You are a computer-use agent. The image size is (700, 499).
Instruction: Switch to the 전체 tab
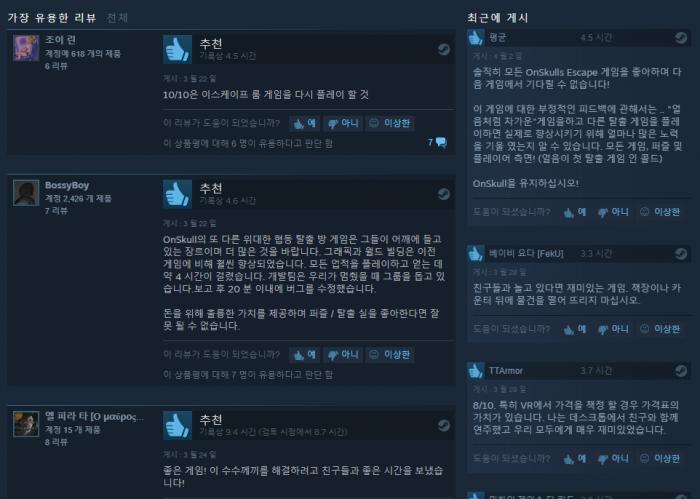tap(117, 18)
